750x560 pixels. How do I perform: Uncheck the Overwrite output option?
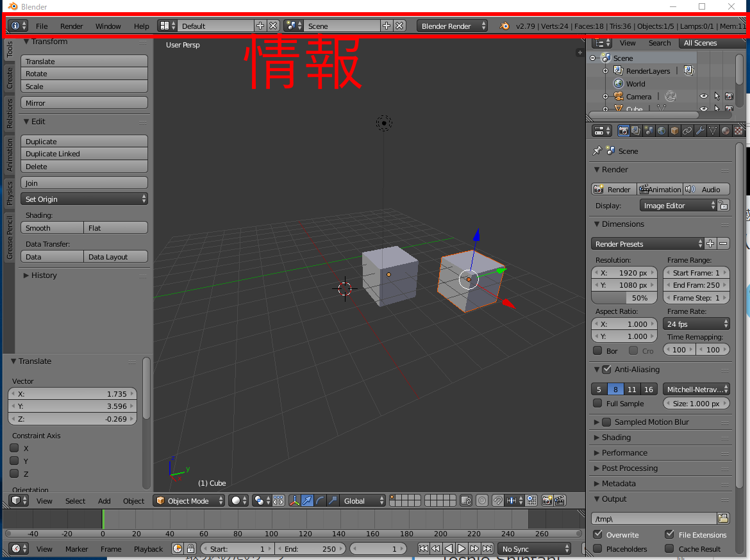pos(597,534)
